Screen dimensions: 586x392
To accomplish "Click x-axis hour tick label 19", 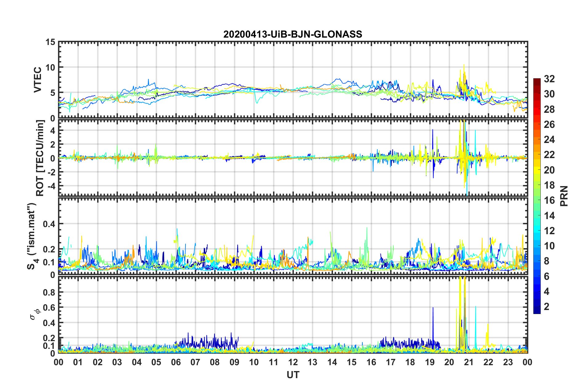I will coord(430,362).
